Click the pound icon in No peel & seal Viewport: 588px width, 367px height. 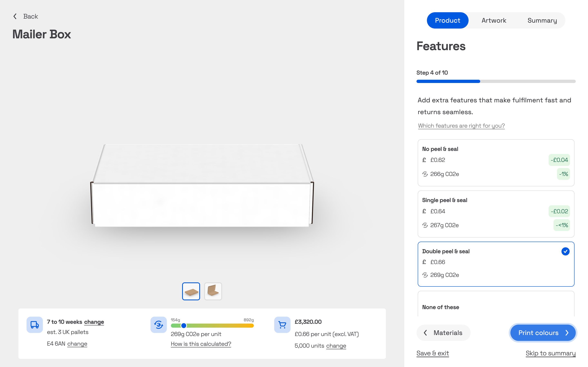(424, 160)
